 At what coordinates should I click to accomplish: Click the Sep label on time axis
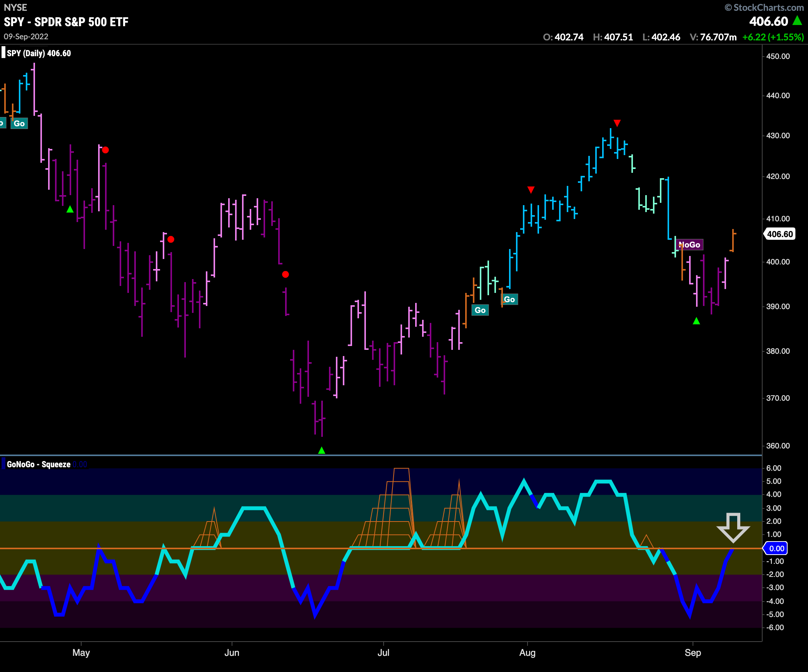(693, 653)
